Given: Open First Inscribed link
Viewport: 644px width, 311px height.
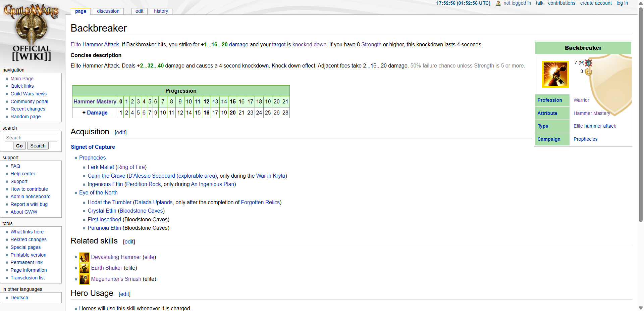Looking at the screenshot, I should click(104, 219).
